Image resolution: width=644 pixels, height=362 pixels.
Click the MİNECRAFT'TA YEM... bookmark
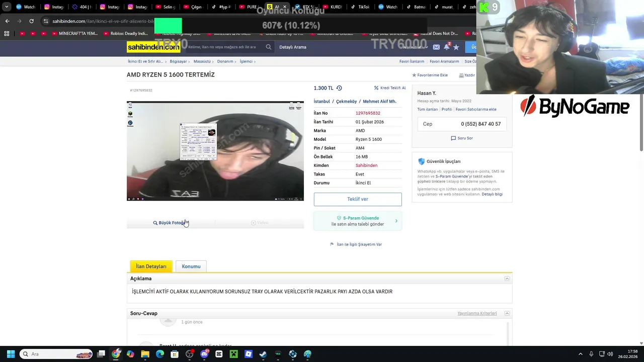pos(74,34)
